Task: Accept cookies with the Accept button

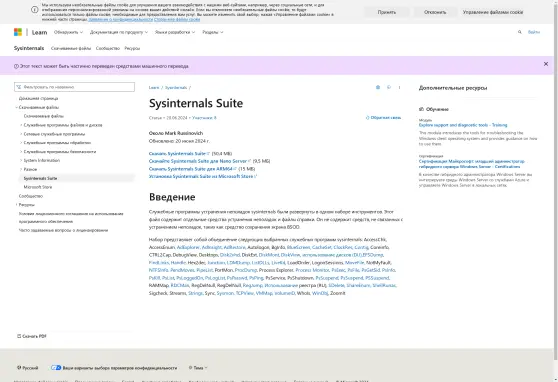Action: [x=387, y=12]
